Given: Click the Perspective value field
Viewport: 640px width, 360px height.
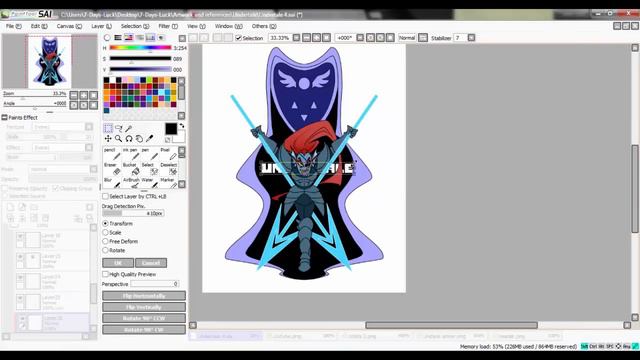Looking at the screenshot, I should click(155, 284).
